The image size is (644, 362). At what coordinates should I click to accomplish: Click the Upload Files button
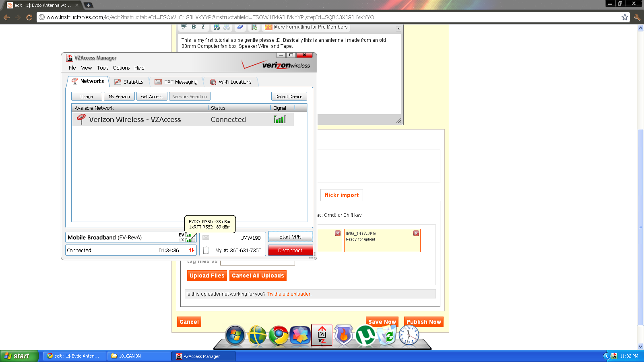click(x=207, y=276)
